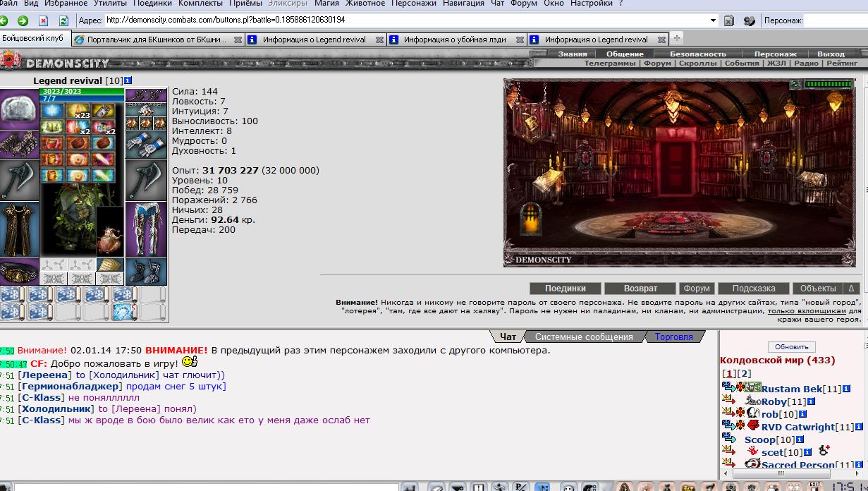Open the Безопасность top menu tab
This screenshot has width=868, height=491.
(697, 54)
